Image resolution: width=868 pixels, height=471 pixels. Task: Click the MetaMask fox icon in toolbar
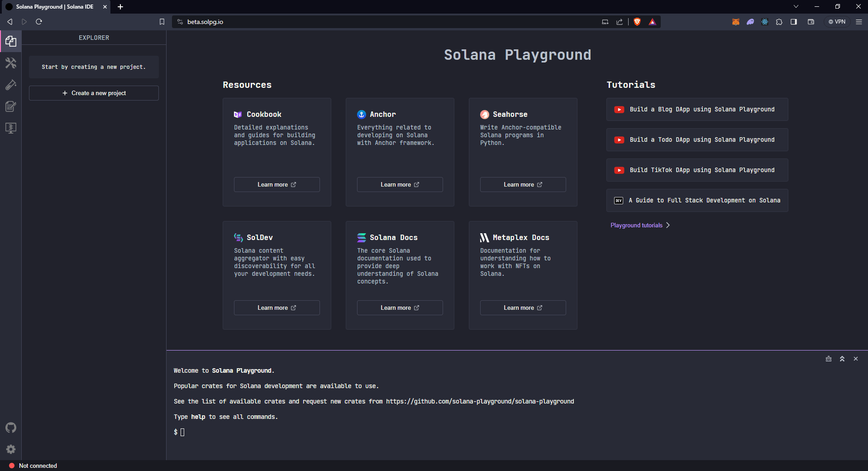click(735, 21)
